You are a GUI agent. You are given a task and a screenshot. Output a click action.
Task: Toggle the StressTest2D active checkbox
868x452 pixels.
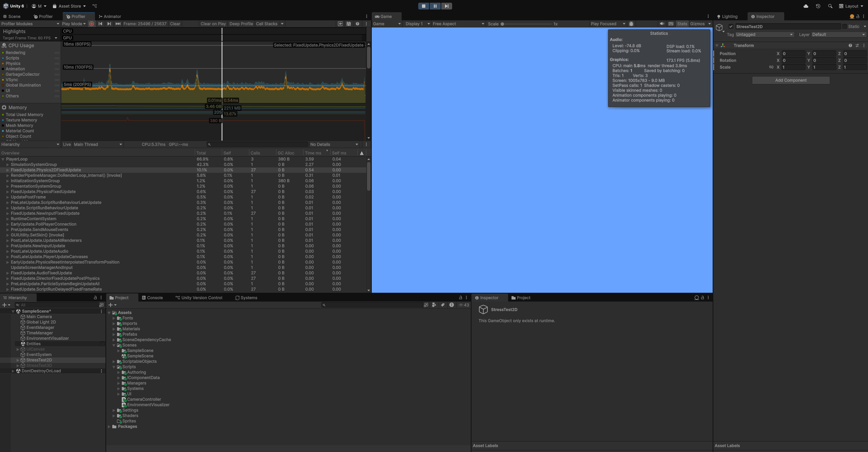[x=731, y=26]
